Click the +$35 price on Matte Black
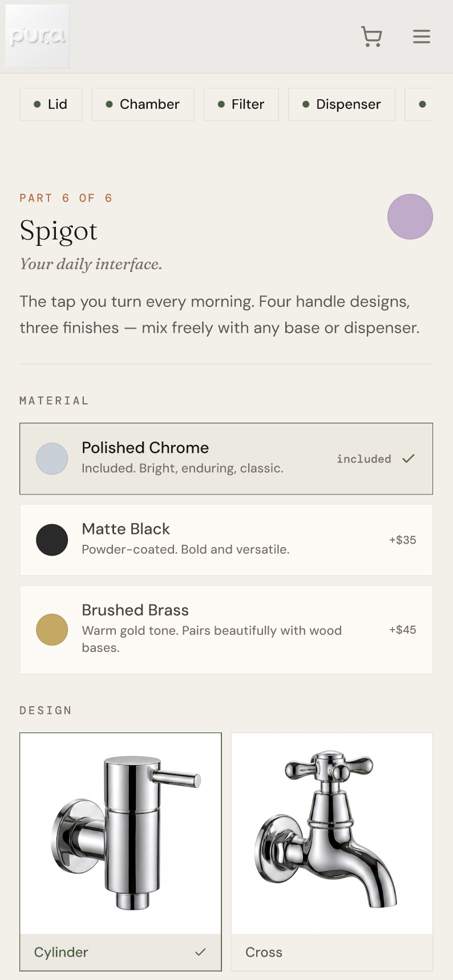This screenshot has height=980, width=453. [x=403, y=540]
